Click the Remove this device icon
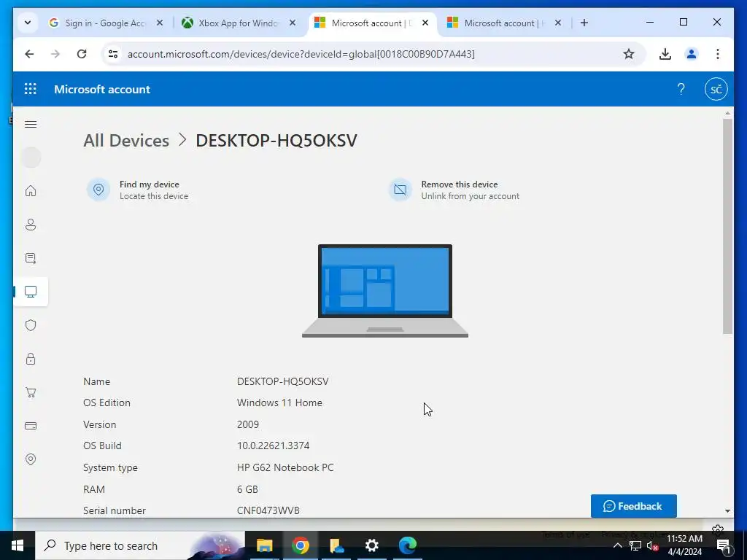The image size is (747, 560). tap(400, 190)
